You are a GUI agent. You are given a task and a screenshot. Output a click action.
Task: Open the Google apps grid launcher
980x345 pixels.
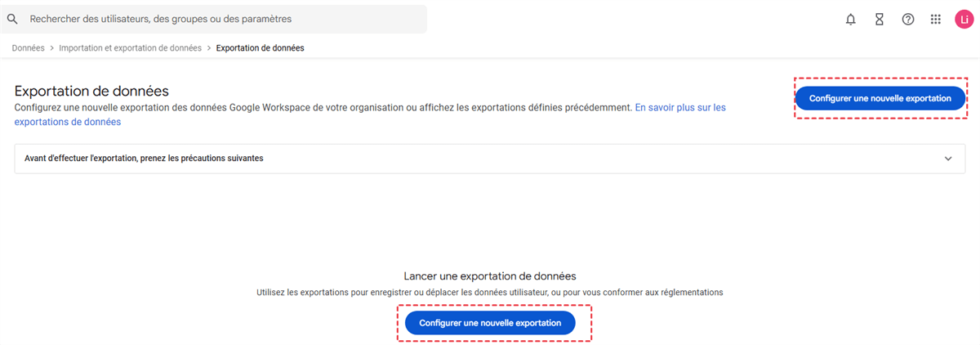[936, 20]
